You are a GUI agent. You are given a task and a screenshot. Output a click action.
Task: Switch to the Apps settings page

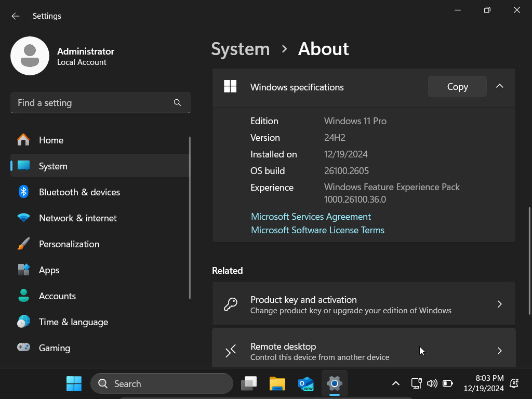click(x=100, y=270)
